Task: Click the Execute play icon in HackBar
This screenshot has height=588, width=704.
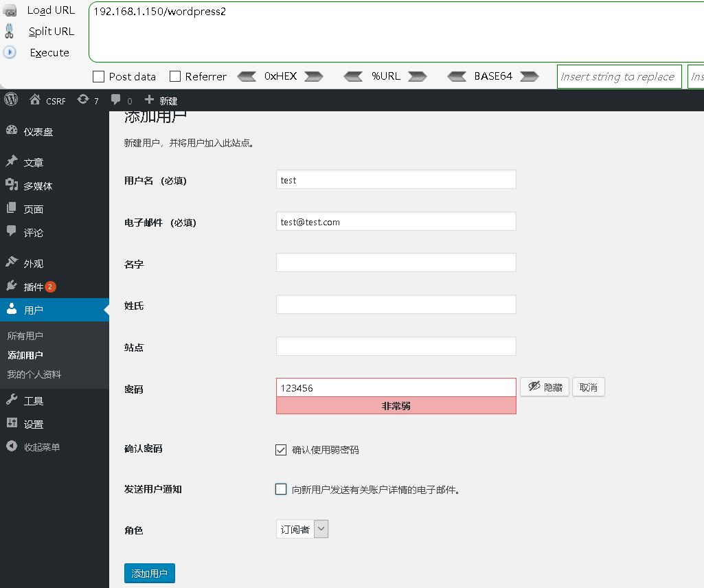Action: click(8, 52)
